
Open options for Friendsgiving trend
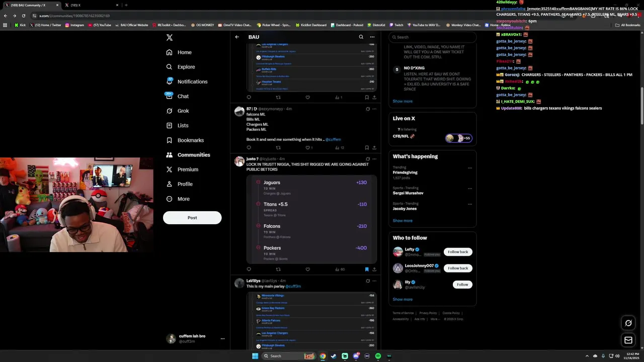[x=470, y=168]
